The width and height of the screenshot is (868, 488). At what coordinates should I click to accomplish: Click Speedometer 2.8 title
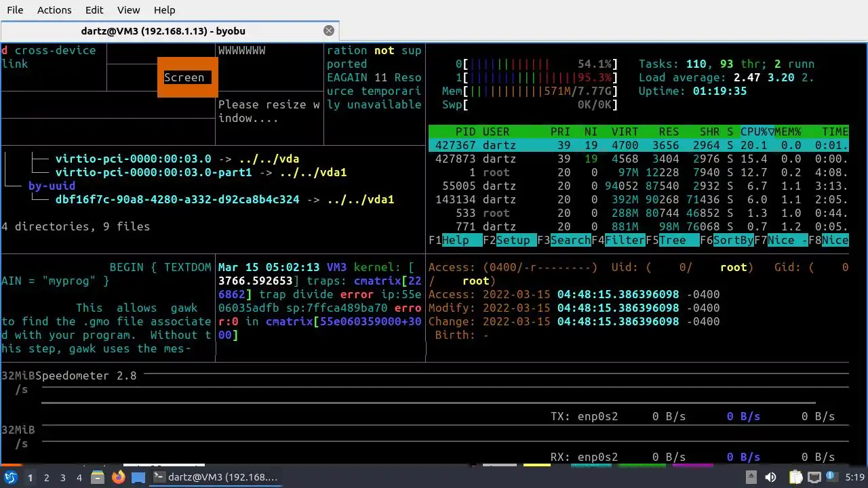click(x=86, y=375)
